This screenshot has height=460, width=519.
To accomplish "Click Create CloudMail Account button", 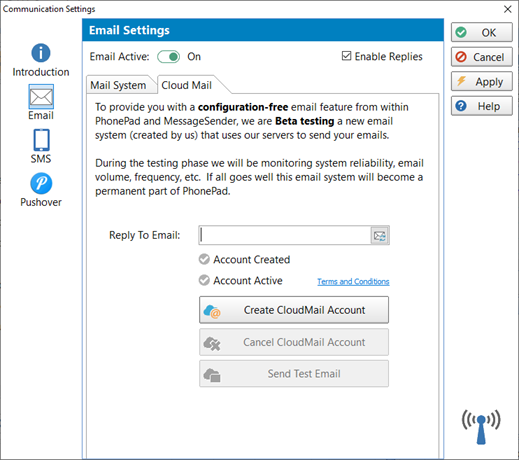I will [x=294, y=310].
